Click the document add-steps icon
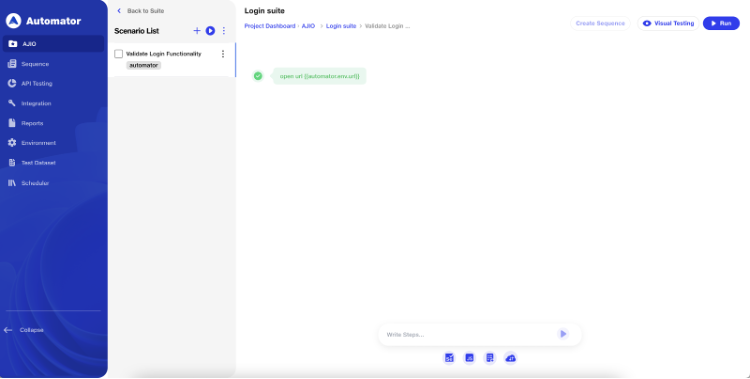This screenshot has width=750, height=379. tap(490, 358)
